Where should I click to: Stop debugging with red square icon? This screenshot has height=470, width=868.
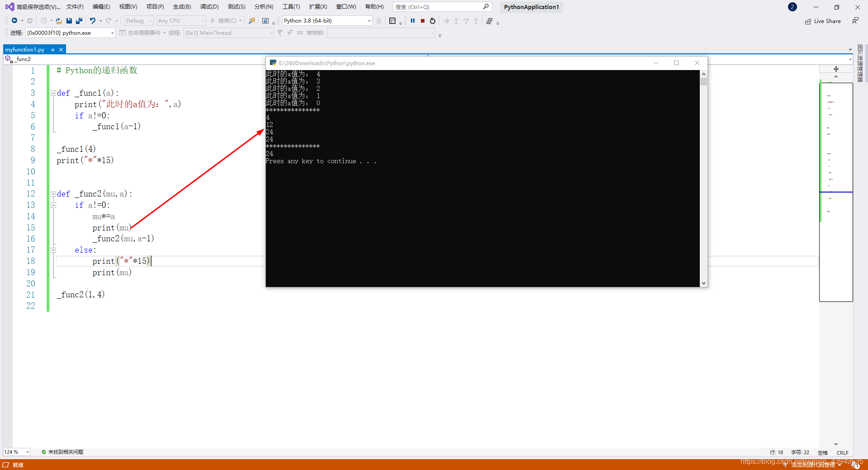423,21
